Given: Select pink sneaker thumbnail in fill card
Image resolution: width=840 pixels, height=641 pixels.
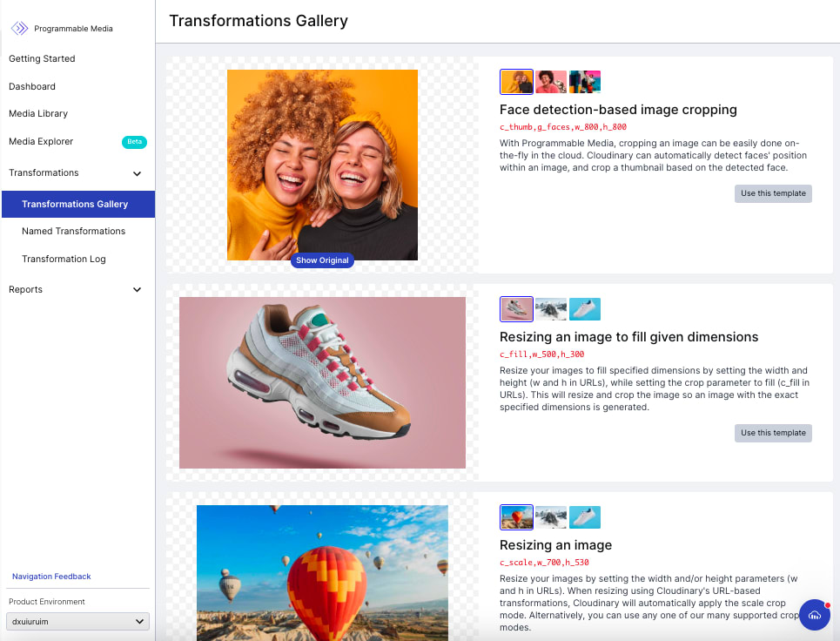Looking at the screenshot, I should point(516,309).
